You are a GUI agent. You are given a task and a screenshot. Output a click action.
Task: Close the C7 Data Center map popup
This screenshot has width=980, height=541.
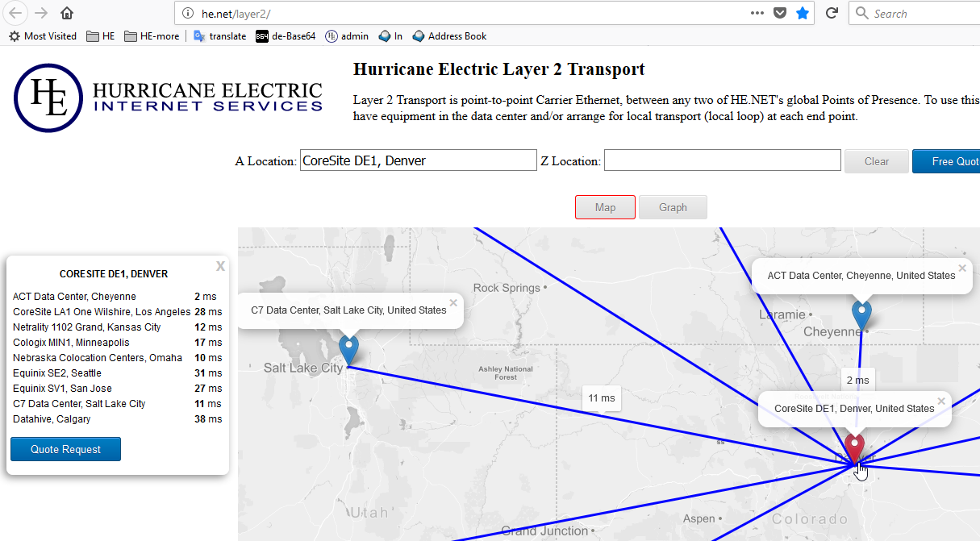(453, 303)
